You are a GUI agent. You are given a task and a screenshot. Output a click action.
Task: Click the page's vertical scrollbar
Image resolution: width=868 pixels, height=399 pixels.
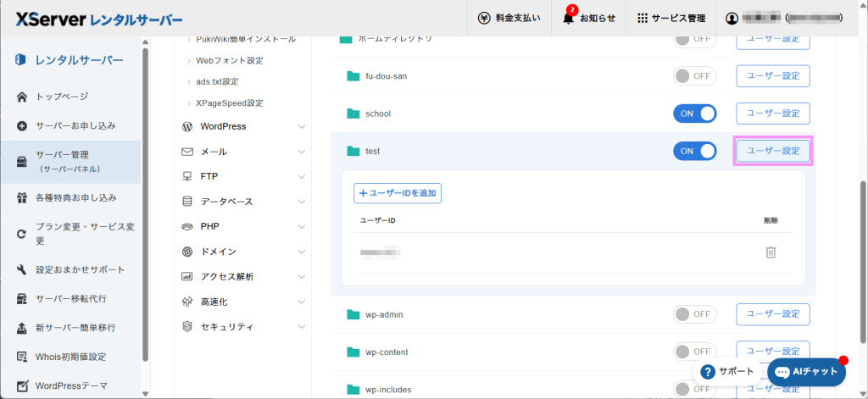(x=862, y=212)
